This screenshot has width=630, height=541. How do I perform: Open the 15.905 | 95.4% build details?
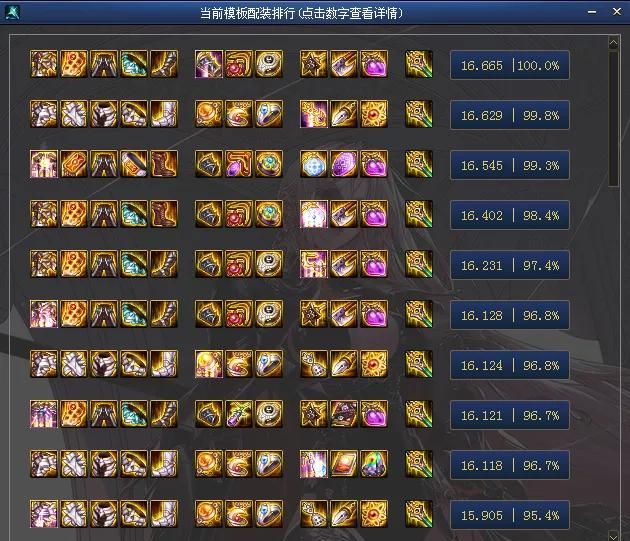pyautogui.click(x=509, y=515)
